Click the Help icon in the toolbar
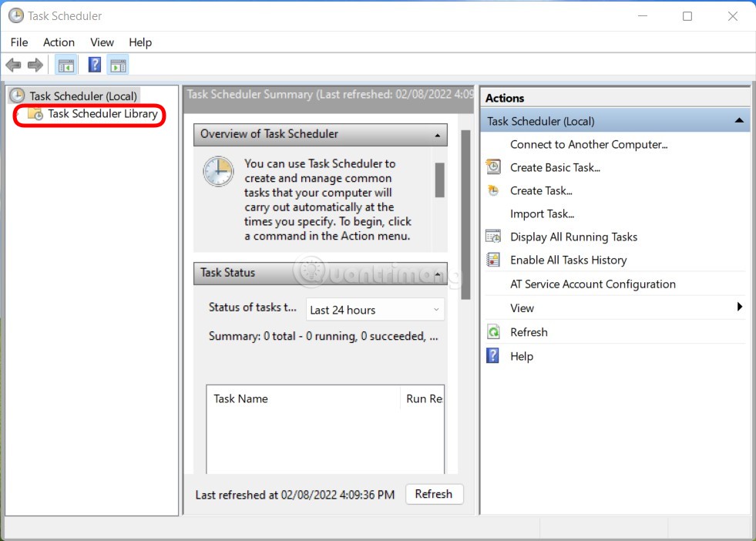Screen dimensions: 756x541 94,65
